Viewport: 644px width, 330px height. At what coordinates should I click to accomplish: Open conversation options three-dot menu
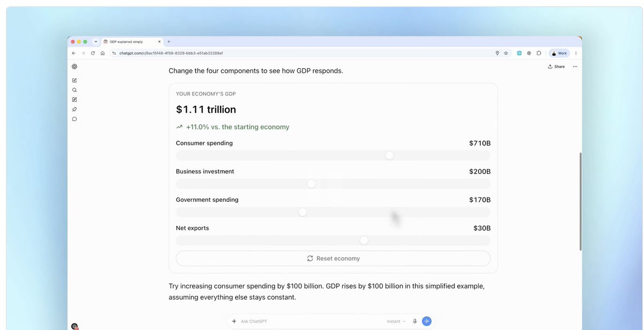click(575, 67)
